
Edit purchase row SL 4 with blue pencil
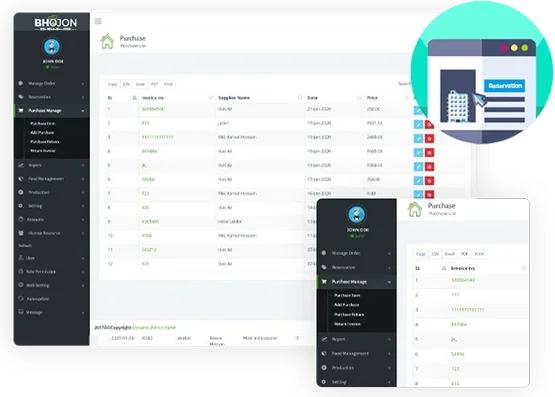tap(418, 153)
